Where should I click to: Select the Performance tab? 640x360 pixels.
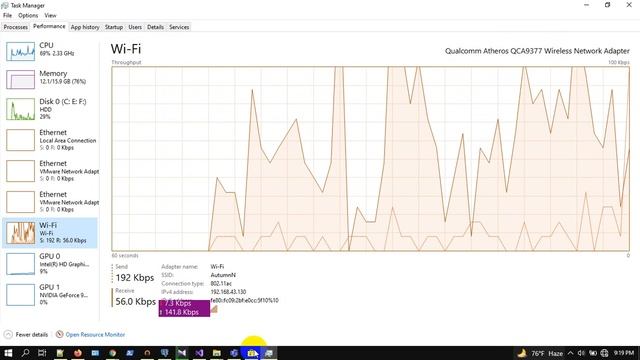tap(49, 27)
